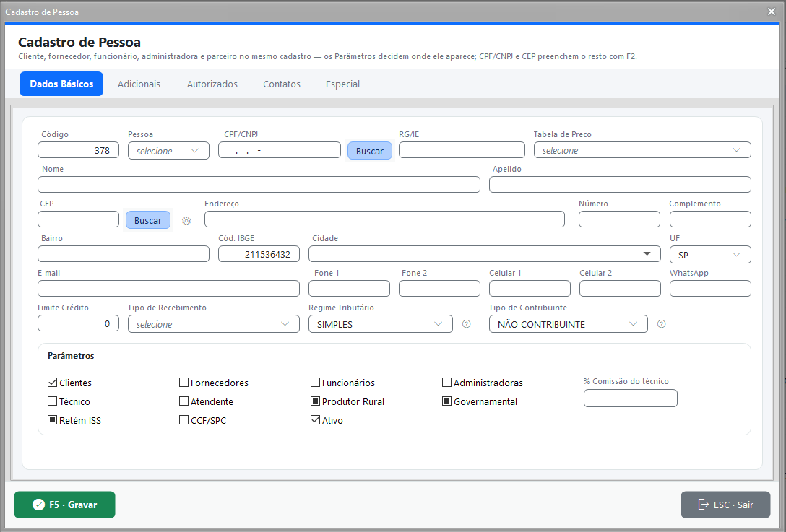The image size is (786, 532).
Task: Click into the E-mail field
Action: coord(168,289)
